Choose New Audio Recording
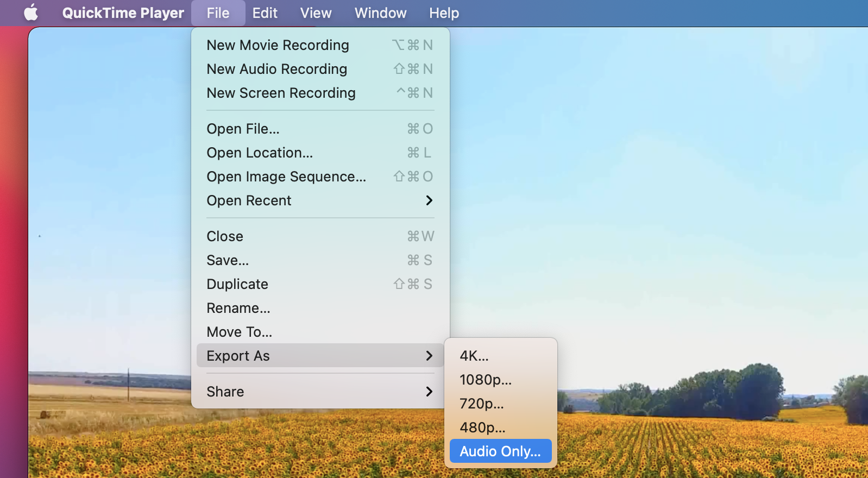Screen dimensions: 868x478 tap(320, 69)
